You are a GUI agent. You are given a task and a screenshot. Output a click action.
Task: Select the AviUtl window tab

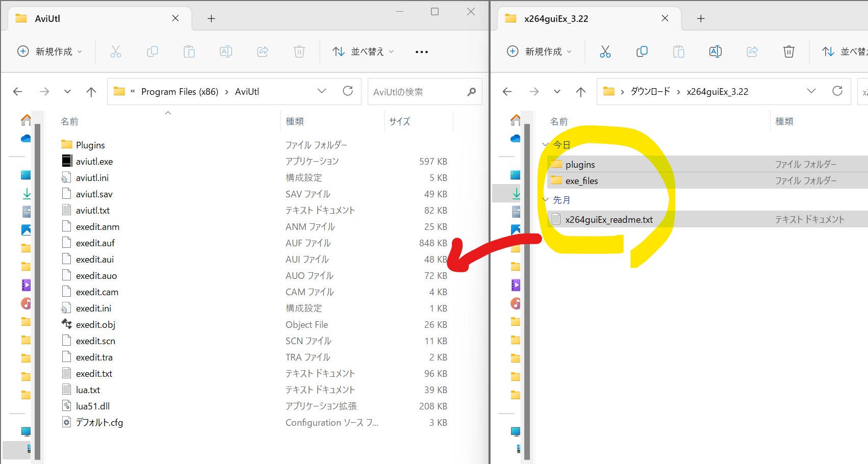(x=99, y=18)
